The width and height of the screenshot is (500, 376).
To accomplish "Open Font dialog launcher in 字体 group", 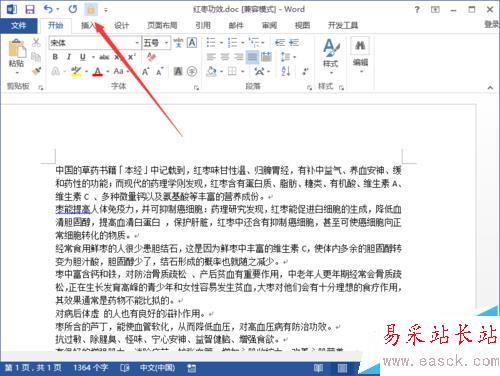I will click(196, 88).
